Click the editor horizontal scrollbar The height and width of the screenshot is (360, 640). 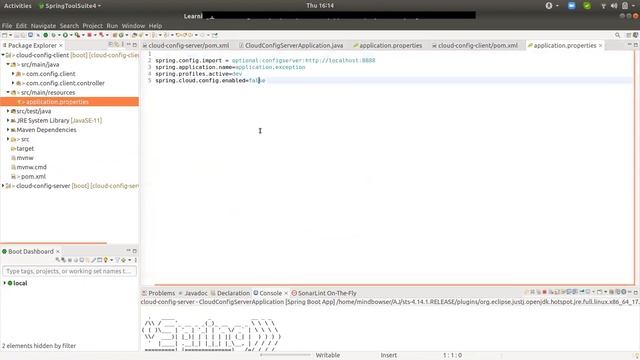393,284
